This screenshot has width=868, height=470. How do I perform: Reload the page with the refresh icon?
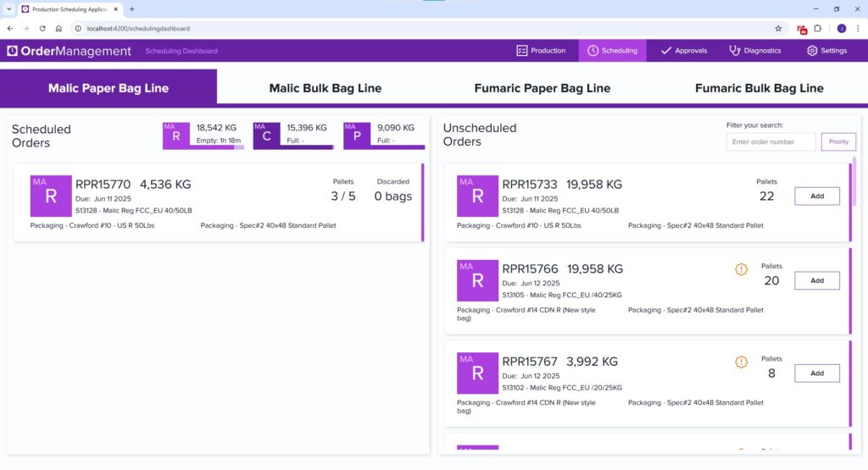coord(42,28)
